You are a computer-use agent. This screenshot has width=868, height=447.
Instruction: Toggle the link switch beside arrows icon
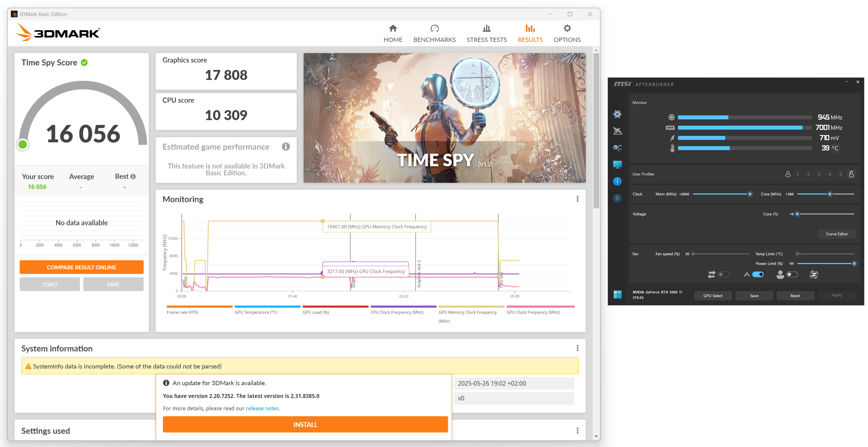tap(723, 275)
